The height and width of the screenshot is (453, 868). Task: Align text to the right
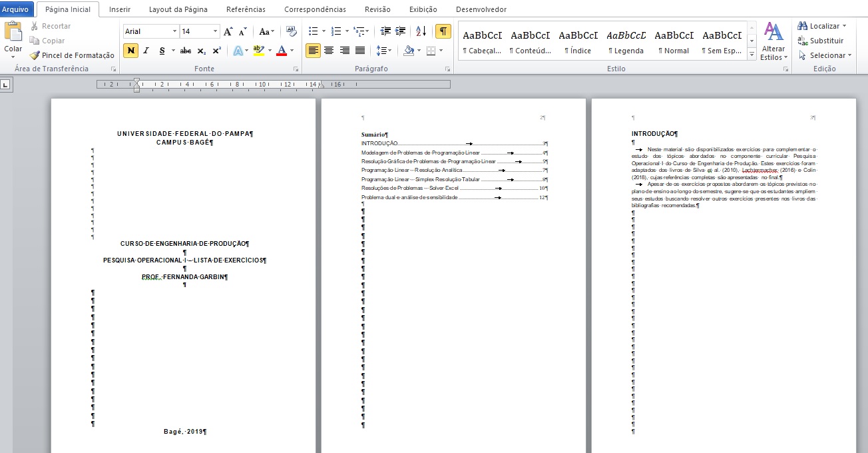(344, 51)
